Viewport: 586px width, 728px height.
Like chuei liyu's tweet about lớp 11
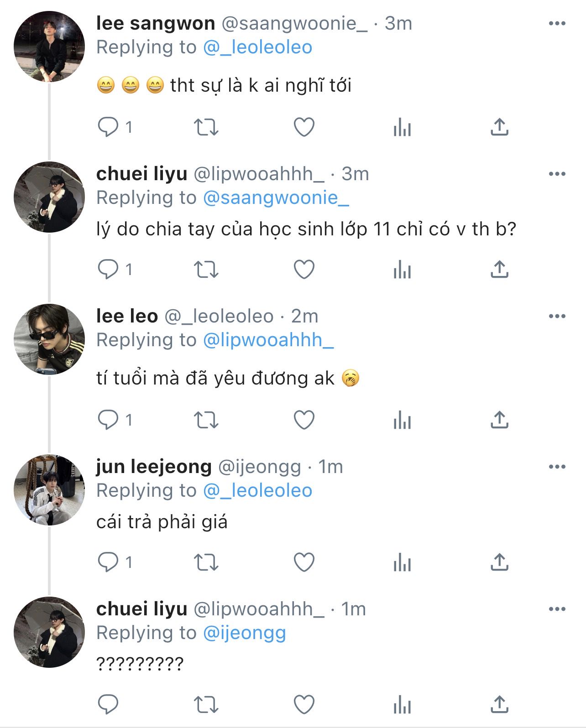(304, 270)
